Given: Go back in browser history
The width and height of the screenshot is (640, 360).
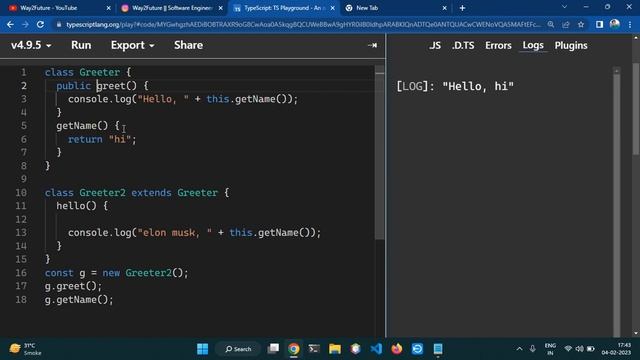Looking at the screenshot, I should tap(10, 24).
